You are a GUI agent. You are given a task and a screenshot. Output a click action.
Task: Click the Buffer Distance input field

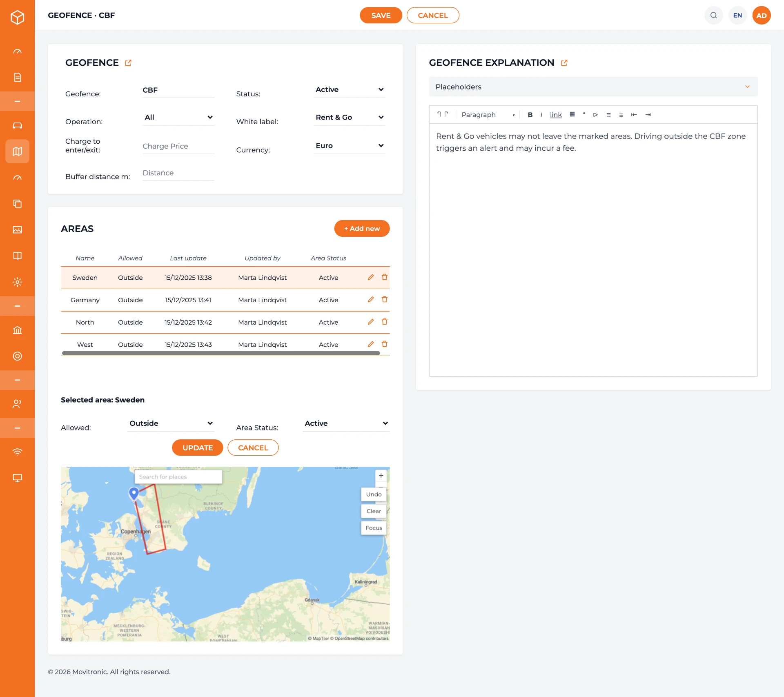[178, 173]
